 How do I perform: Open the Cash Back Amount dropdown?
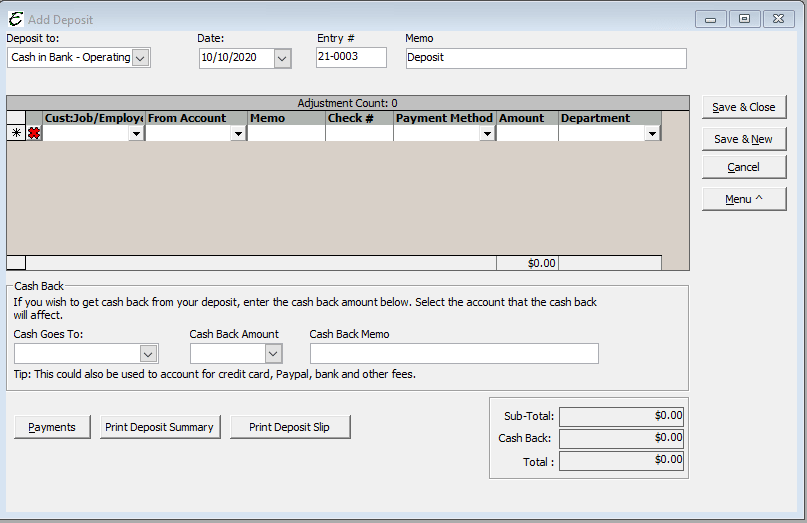point(273,354)
